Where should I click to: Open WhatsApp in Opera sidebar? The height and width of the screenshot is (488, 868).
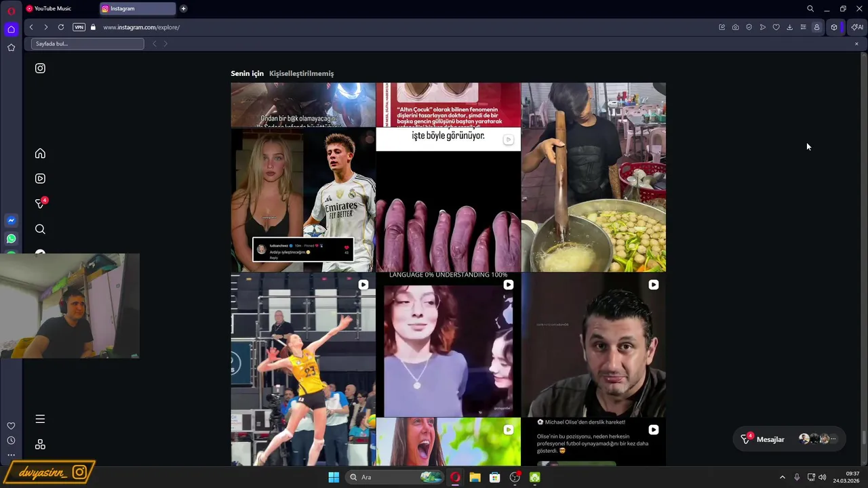pyautogui.click(x=11, y=239)
